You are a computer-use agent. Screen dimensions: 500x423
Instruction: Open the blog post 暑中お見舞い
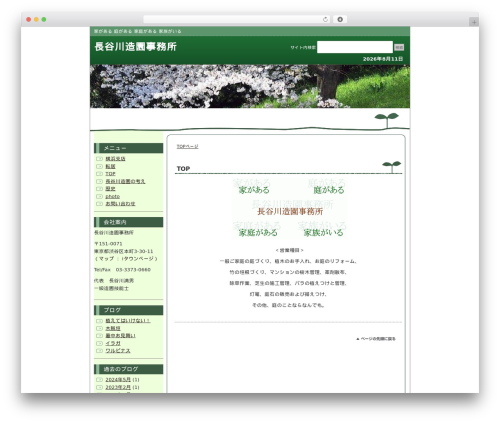[120, 336]
